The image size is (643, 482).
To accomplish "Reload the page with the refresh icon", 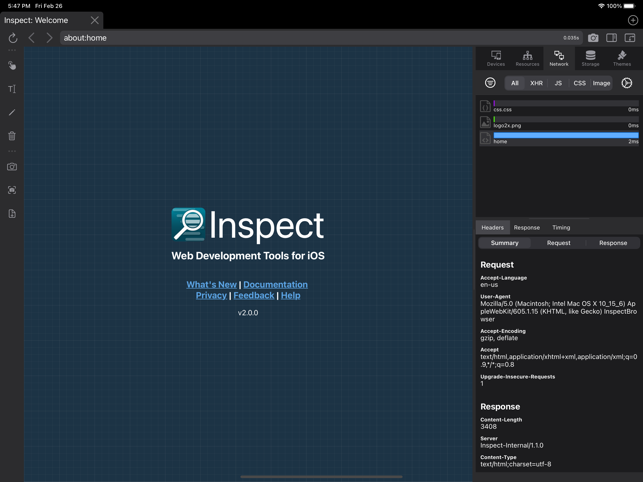I will (x=13, y=38).
